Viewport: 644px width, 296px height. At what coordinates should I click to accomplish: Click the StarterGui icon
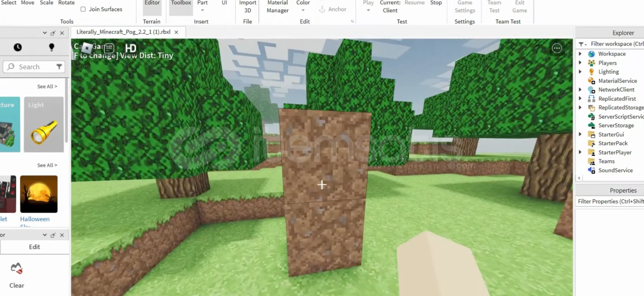[x=591, y=135]
